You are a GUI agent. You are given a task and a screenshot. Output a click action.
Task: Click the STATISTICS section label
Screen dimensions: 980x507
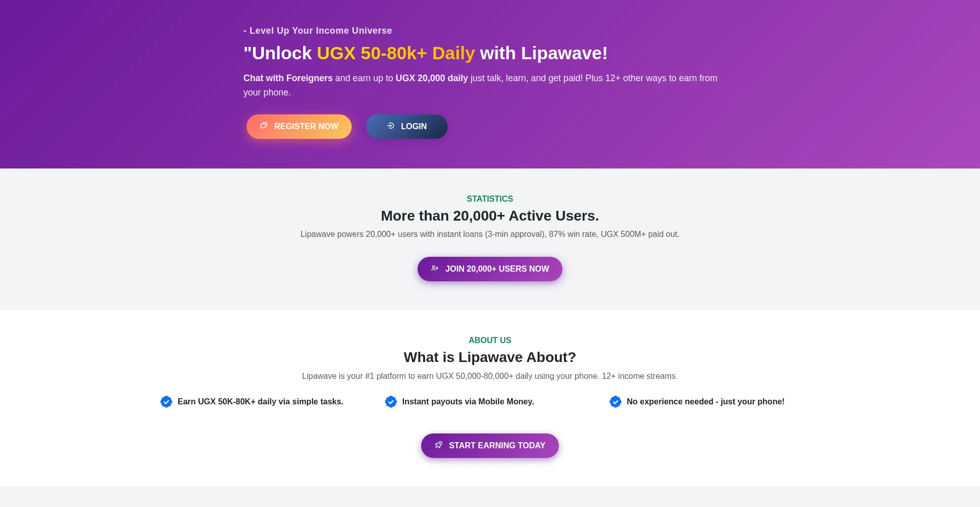coord(489,199)
